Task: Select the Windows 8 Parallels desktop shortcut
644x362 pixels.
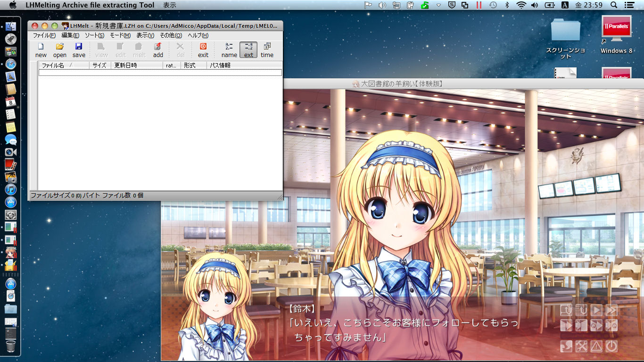Action: (x=616, y=34)
